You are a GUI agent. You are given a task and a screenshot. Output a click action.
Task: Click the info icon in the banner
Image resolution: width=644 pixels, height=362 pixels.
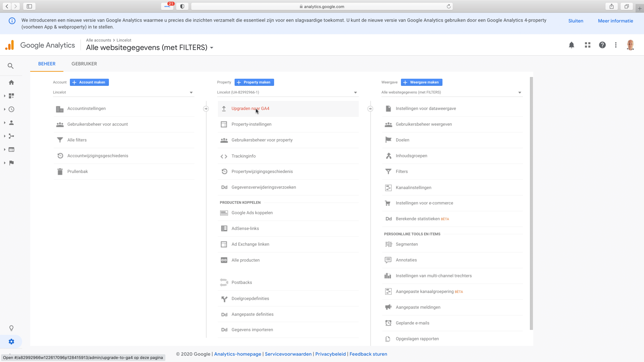coord(12,21)
